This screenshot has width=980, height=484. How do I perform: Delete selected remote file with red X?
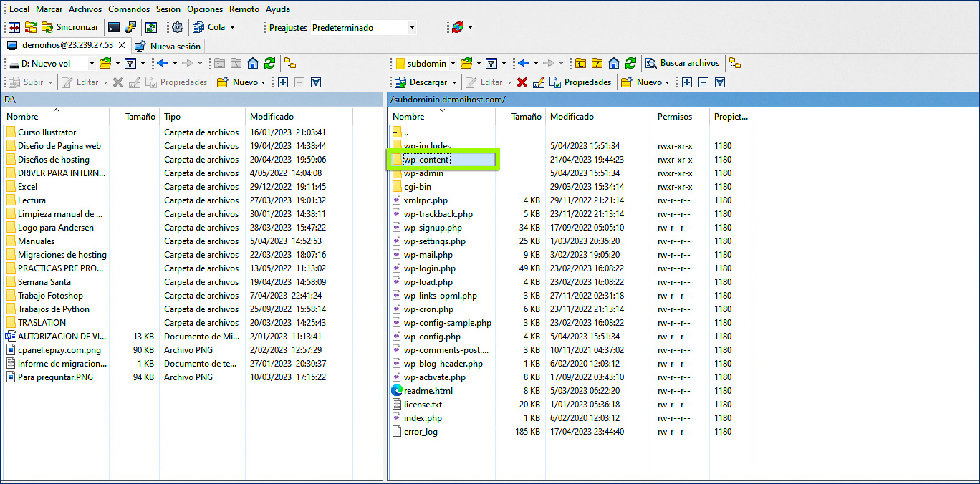tap(522, 82)
